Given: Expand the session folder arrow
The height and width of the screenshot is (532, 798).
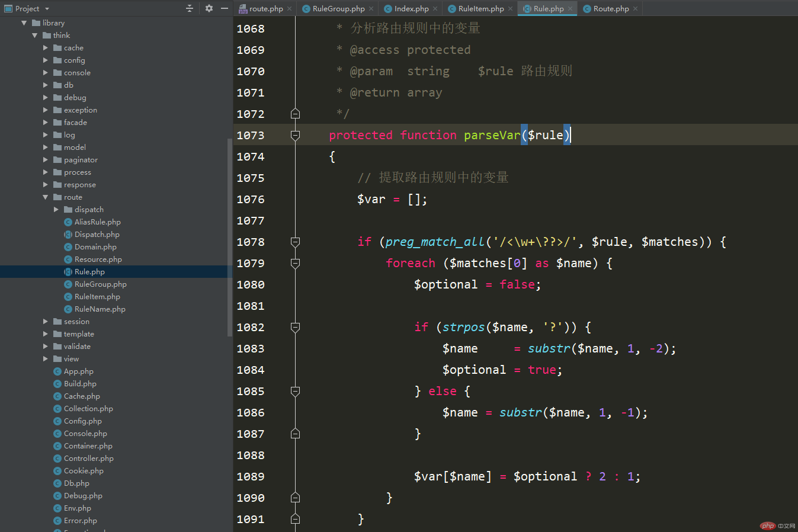Looking at the screenshot, I should coord(46,322).
